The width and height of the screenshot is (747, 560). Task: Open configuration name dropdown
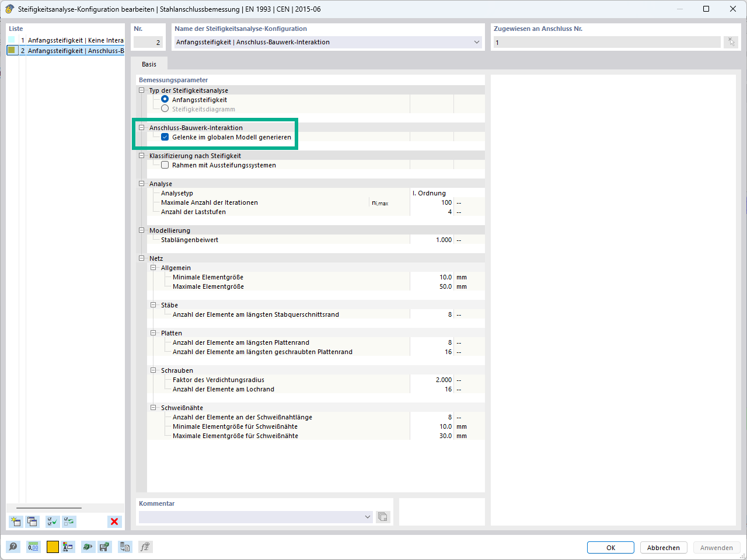tap(476, 42)
